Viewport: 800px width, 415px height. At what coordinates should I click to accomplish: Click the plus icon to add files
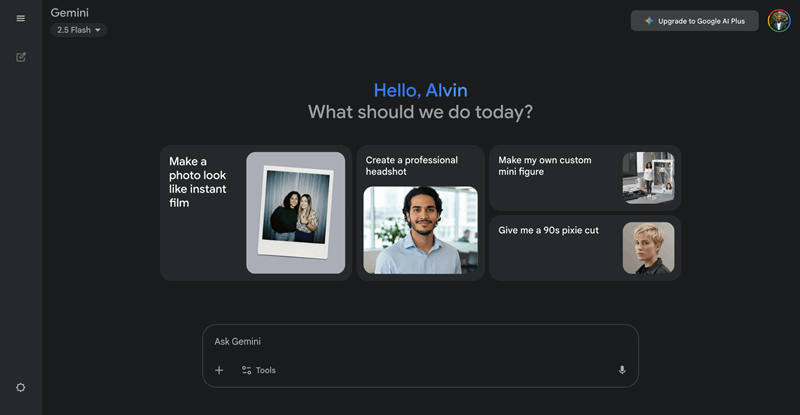[x=219, y=370]
